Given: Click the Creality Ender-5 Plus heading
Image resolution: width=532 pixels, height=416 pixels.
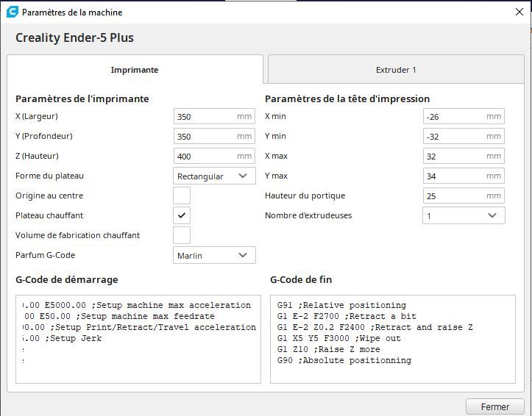Looking at the screenshot, I should tap(74, 37).
